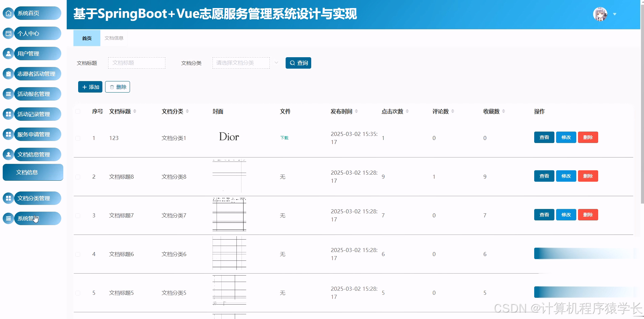Click the 服务申请管理 grid icon
This screenshot has height=319, width=644.
(x=8, y=134)
